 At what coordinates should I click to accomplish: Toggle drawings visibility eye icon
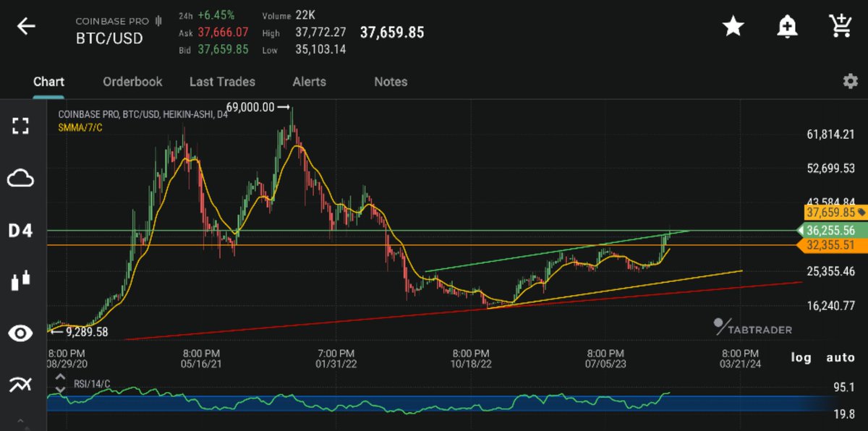point(20,333)
